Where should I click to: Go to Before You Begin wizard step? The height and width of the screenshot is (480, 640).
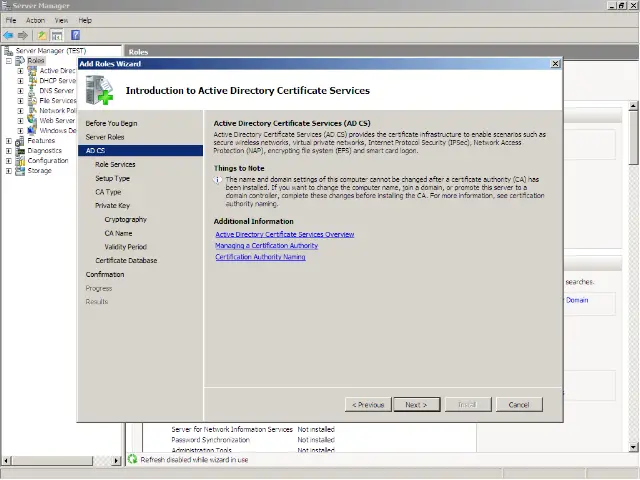pos(111,123)
